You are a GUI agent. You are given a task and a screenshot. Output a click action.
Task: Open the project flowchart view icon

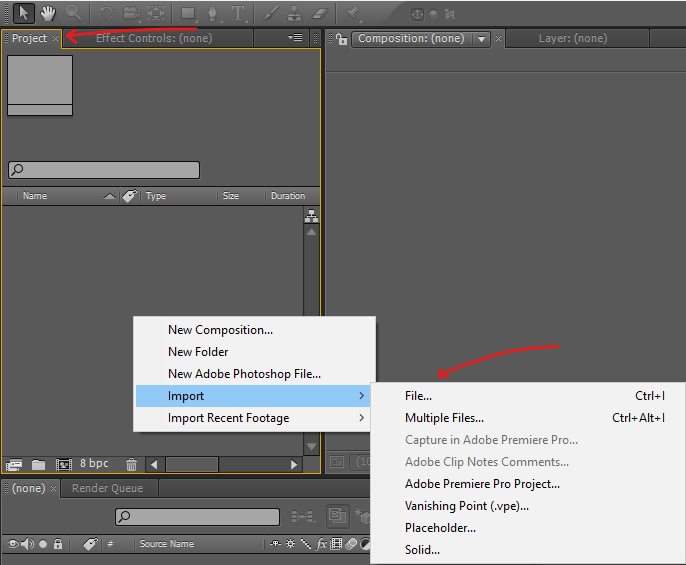(x=311, y=216)
